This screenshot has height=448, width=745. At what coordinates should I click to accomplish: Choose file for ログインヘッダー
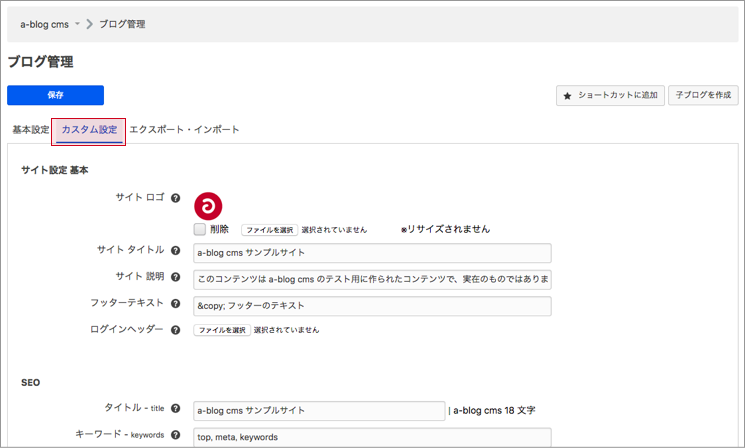[x=221, y=329]
